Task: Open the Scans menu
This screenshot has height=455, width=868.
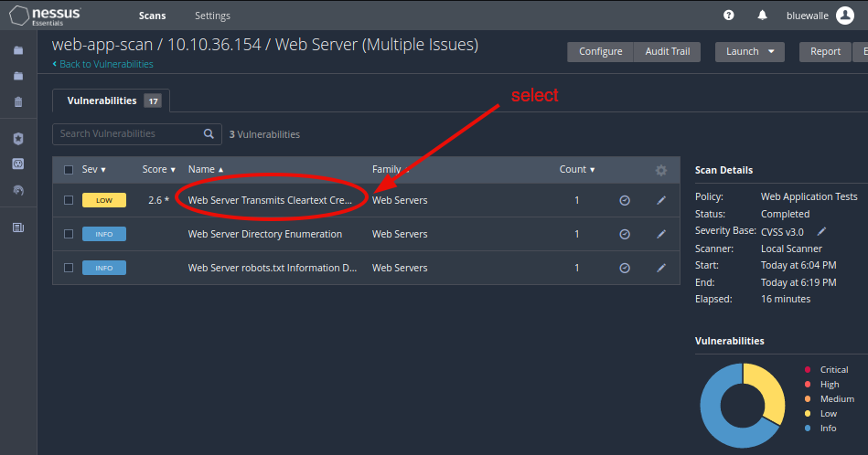Action: tap(152, 16)
